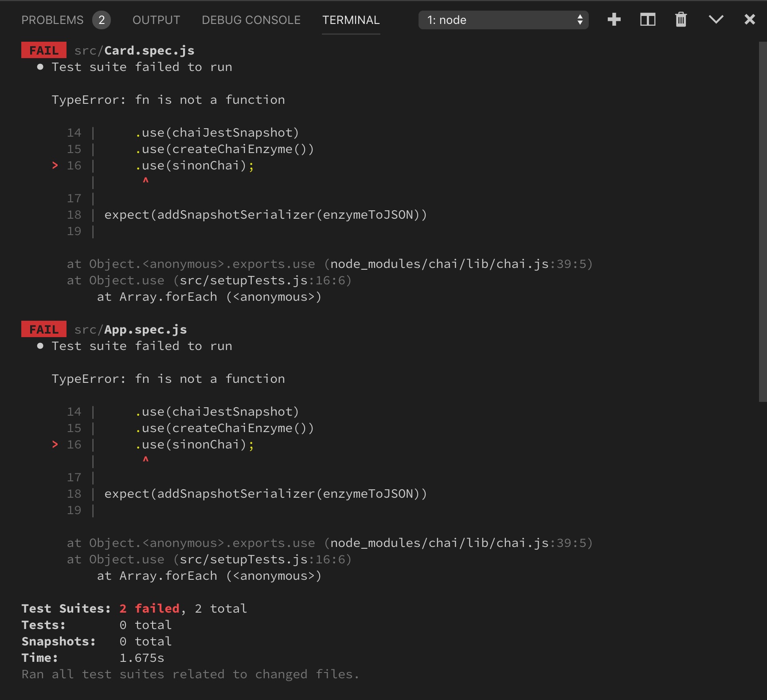The width and height of the screenshot is (767, 700).
Task: Click the stepper arrows on terminal dropdown
Action: [579, 20]
